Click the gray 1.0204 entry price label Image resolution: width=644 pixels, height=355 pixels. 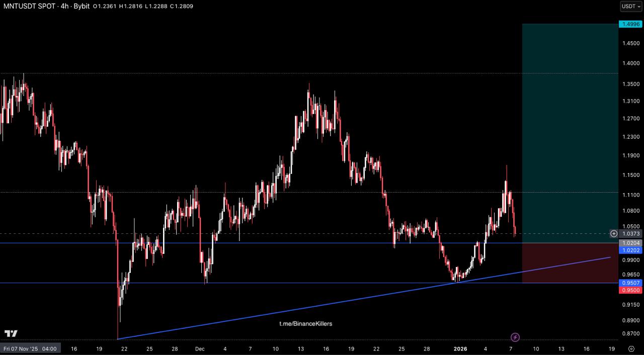click(x=630, y=243)
